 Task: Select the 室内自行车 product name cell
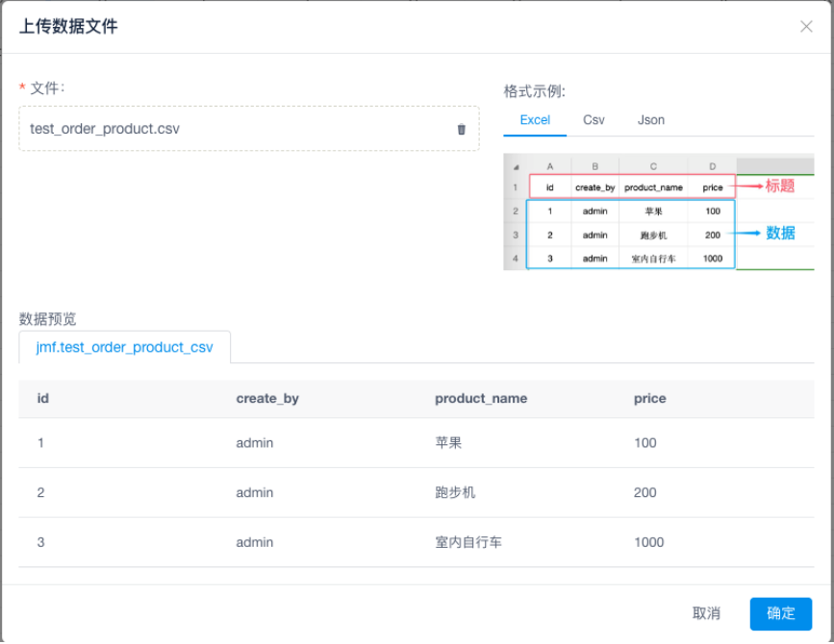[x=468, y=542]
